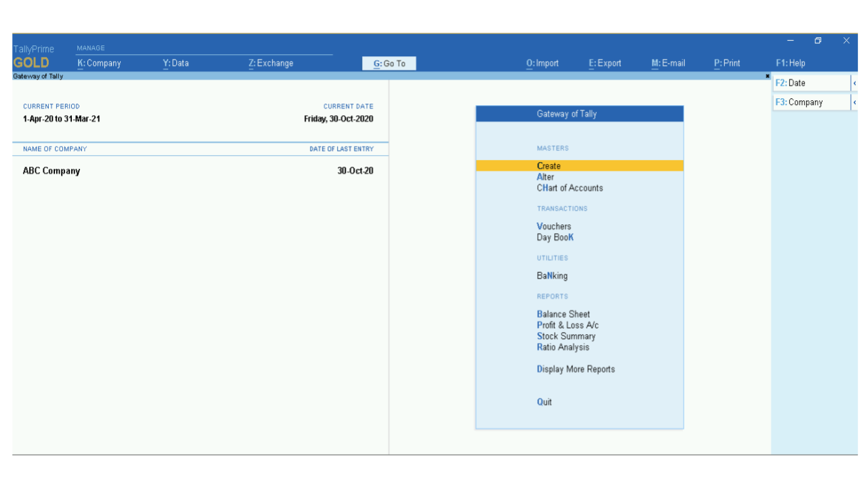Close Gateway of Tally with small x icon

(768, 76)
